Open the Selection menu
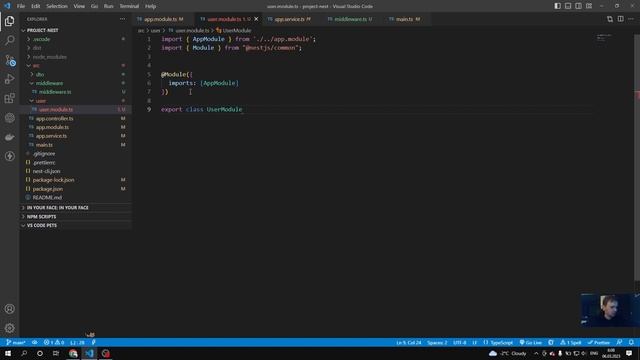The image size is (640, 360). pos(57,6)
